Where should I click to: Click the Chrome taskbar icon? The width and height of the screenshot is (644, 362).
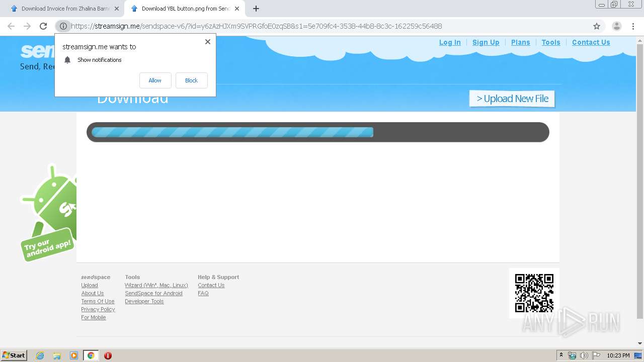(x=91, y=355)
